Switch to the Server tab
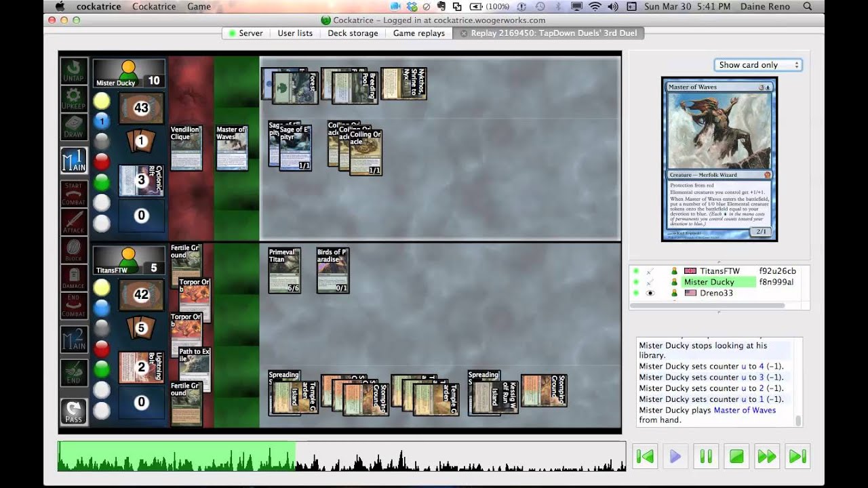Screen dimensions: 868x488 (245, 33)
